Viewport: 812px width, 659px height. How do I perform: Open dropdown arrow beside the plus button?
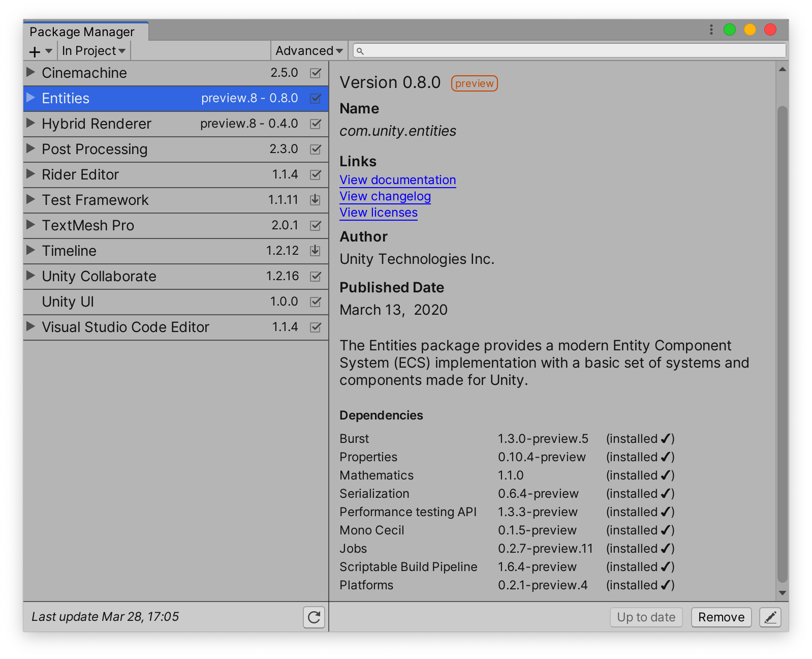49,51
